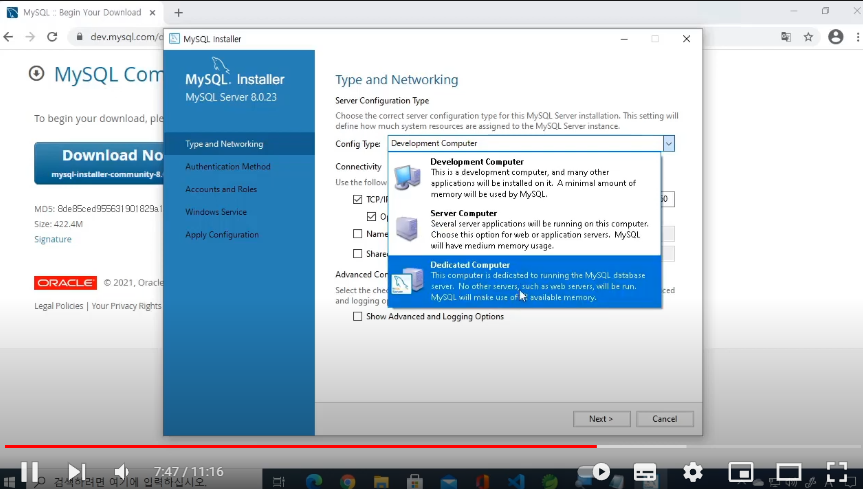This screenshot has width=863, height=489.
Task: Open the Your Privacy Rights link
Action: click(127, 306)
